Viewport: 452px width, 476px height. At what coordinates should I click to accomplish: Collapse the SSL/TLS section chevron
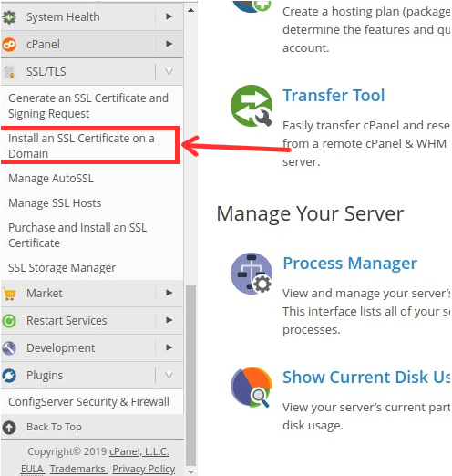pyautogui.click(x=169, y=72)
